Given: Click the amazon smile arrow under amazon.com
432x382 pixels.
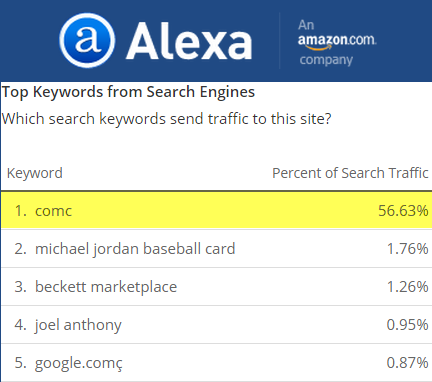Looking at the screenshot, I should point(319,47).
